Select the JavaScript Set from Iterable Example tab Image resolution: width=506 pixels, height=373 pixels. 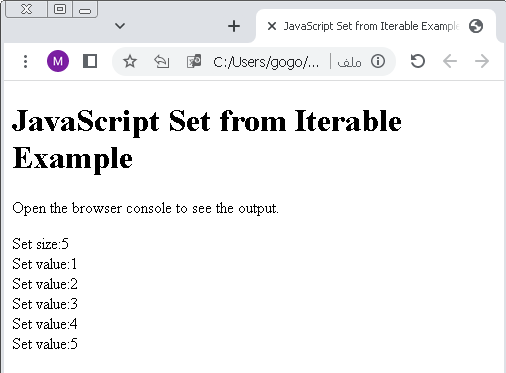[x=376, y=26]
